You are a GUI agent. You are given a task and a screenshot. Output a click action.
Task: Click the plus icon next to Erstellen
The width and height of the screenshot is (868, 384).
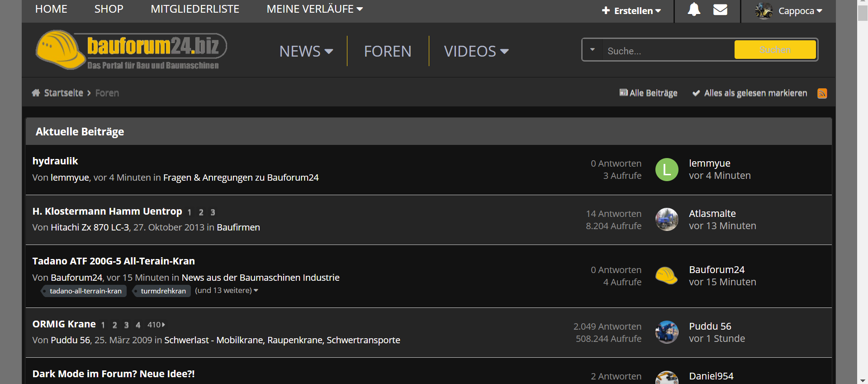point(606,10)
